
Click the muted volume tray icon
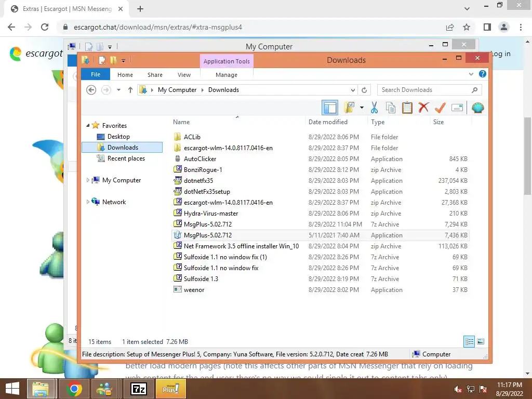coord(458,389)
